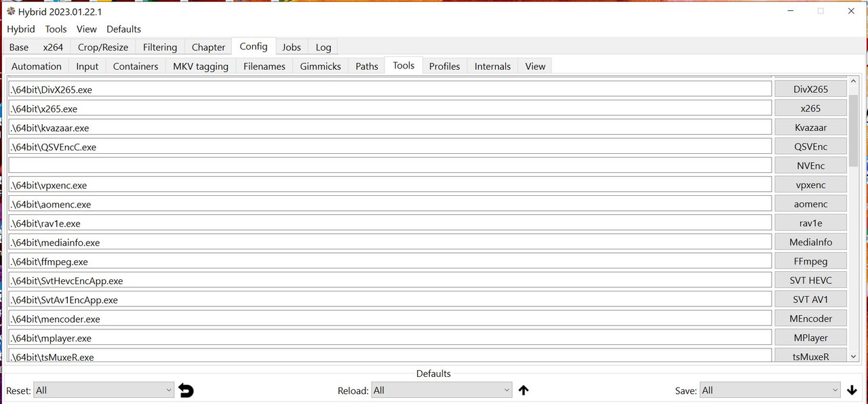Click the Save defaults down arrow icon
The height and width of the screenshot is (404, 868).
pyautogui.click(x=852, y=390)
